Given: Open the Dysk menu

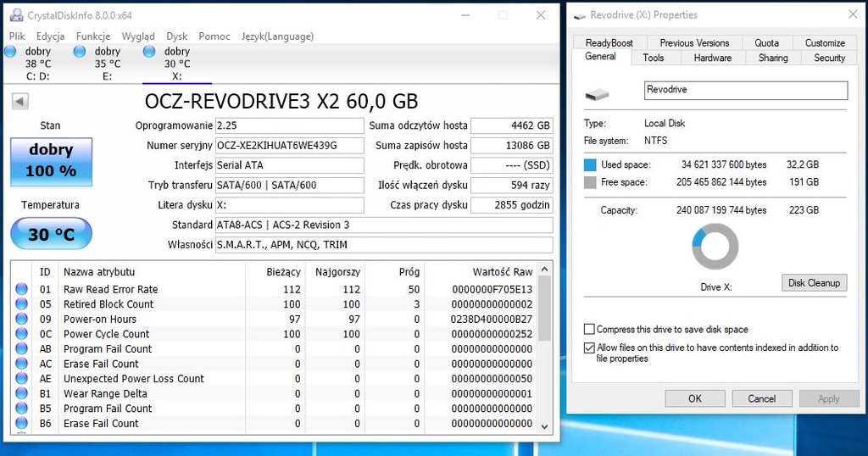Looking at the screenshot, I should point(176,36).
